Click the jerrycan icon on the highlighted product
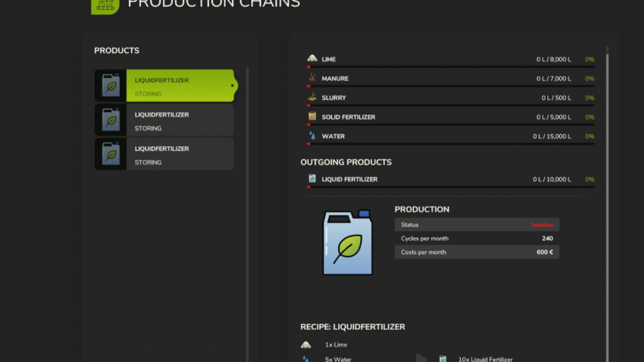 click(x=110, y=85)
